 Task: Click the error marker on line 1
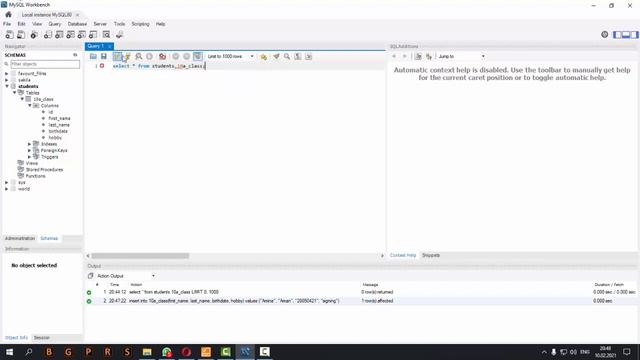point(102,66)
